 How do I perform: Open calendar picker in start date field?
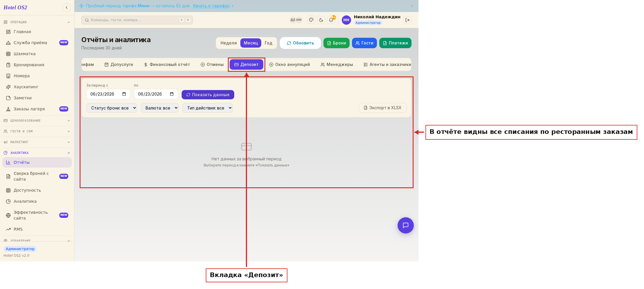[124, 94]
